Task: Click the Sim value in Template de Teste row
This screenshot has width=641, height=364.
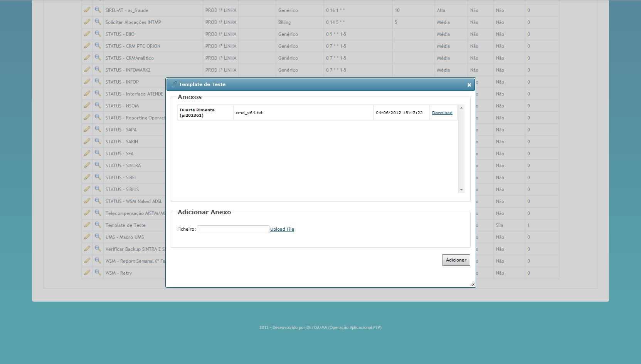Action: click(x=500, y=225)
